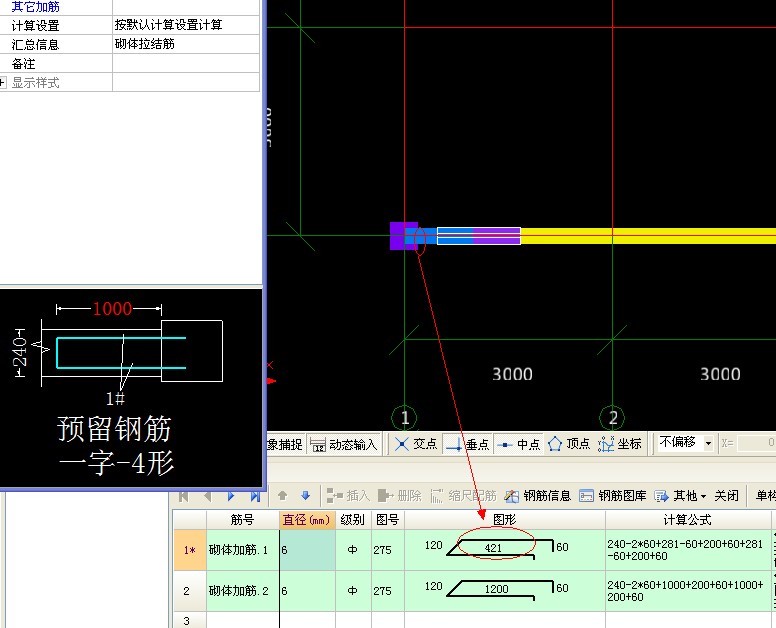Toggle the 垂点 perpendicular snap

pyautogui.click(x=467, y=444)
